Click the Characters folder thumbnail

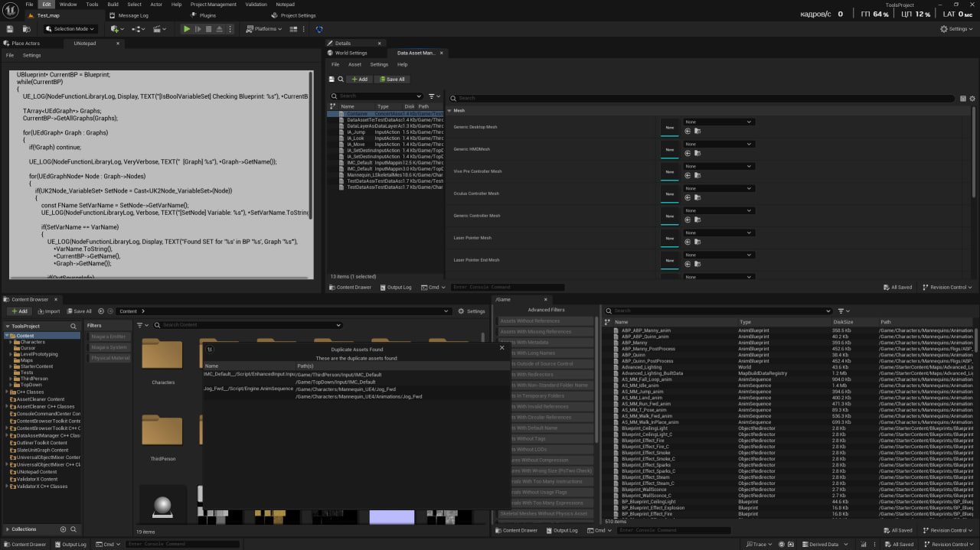coord(163,354)
